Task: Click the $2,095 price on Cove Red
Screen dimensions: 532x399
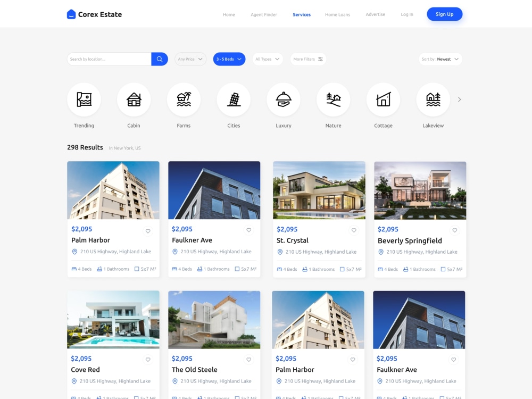Action: tap(81, 359)
